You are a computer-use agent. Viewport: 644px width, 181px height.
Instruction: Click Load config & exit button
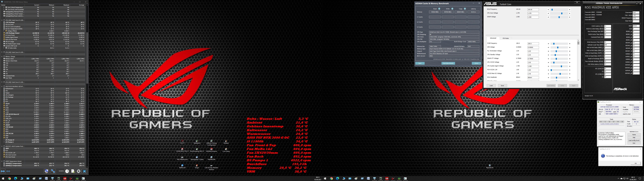(634, 141)
